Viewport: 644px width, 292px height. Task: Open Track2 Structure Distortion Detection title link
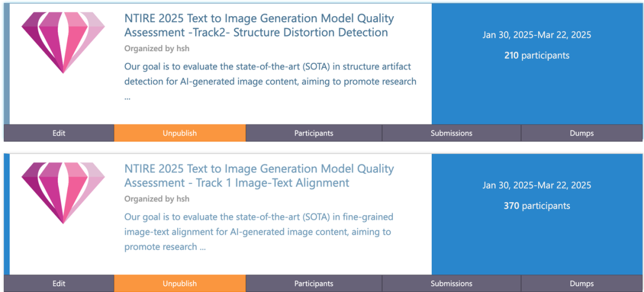coord(256,25)
